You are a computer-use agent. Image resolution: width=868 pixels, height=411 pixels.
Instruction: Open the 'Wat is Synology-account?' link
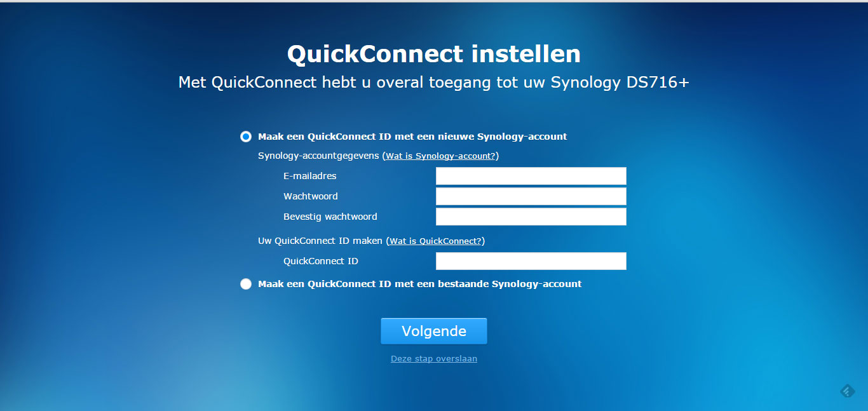[x=440, y=156]
